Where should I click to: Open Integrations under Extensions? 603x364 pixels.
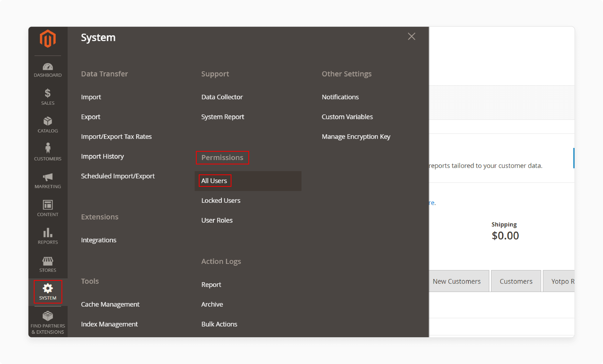tap(99, 240)
